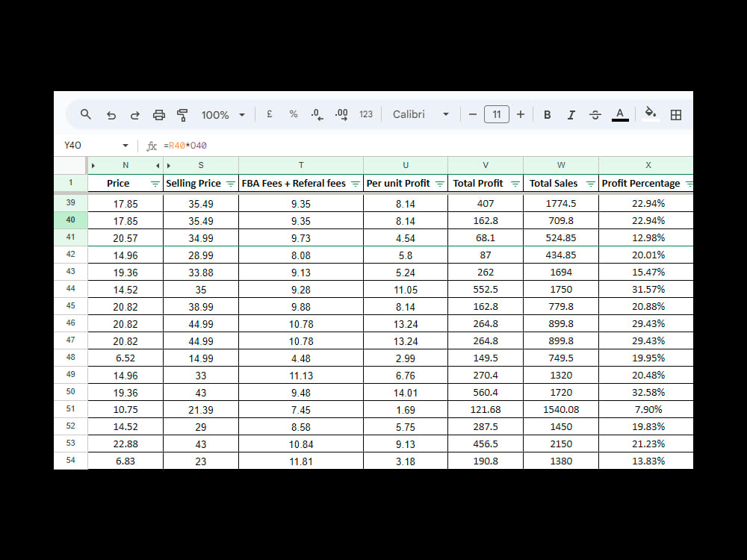Open the name box dropdown arrow
The width and height of the screenshot is (747, 560).
pyautogui.click(x=125, y=146)
